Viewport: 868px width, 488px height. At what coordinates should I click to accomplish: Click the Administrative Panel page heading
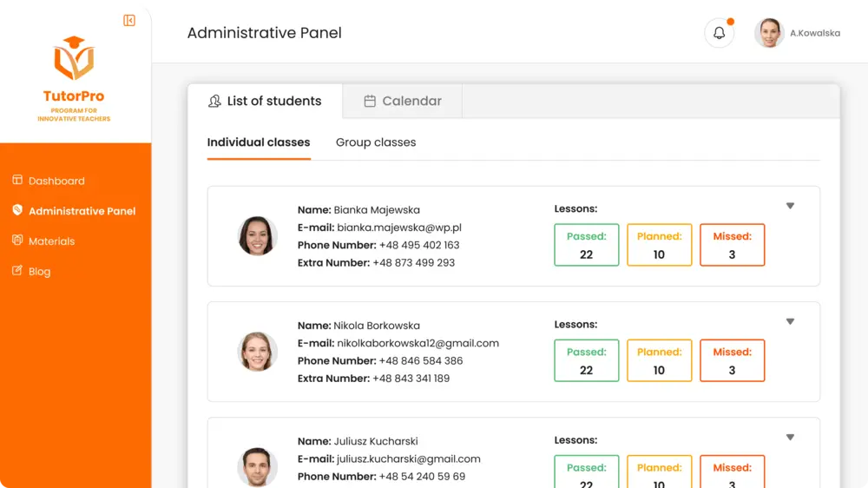pos(264,33)
